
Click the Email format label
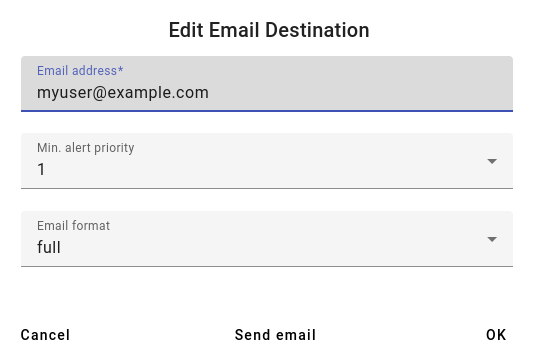[x=73, y=226]
